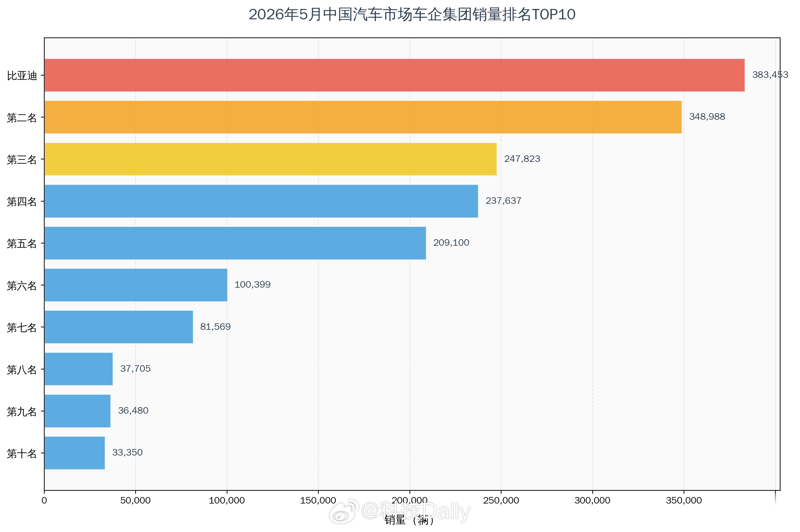Click the blue 第十名 bar
Screen dimensions: 800x532
[x=75, y=453]
